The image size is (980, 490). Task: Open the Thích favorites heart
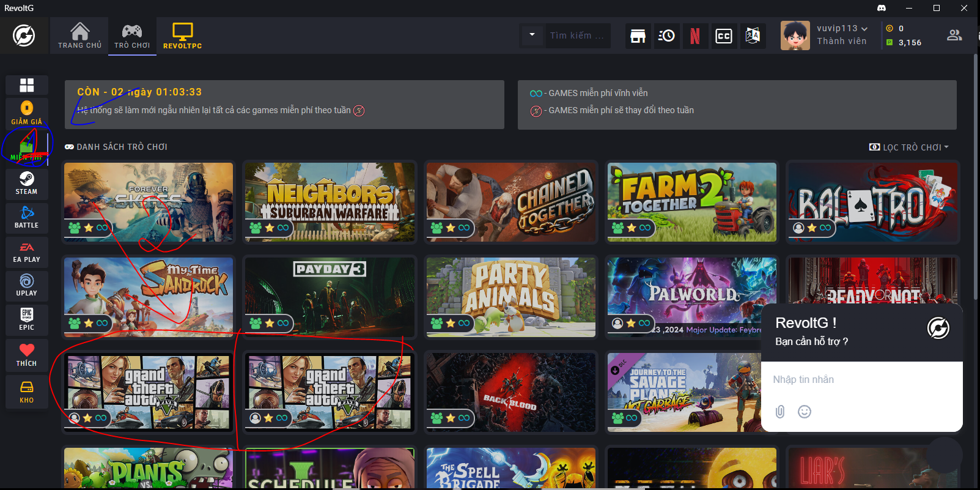click(26, 355)
